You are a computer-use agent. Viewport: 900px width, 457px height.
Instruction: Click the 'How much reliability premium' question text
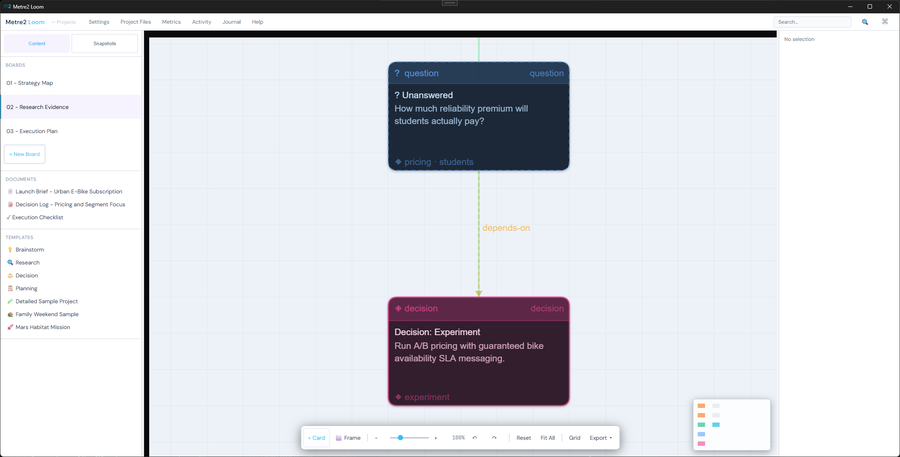tap(461, 115)
